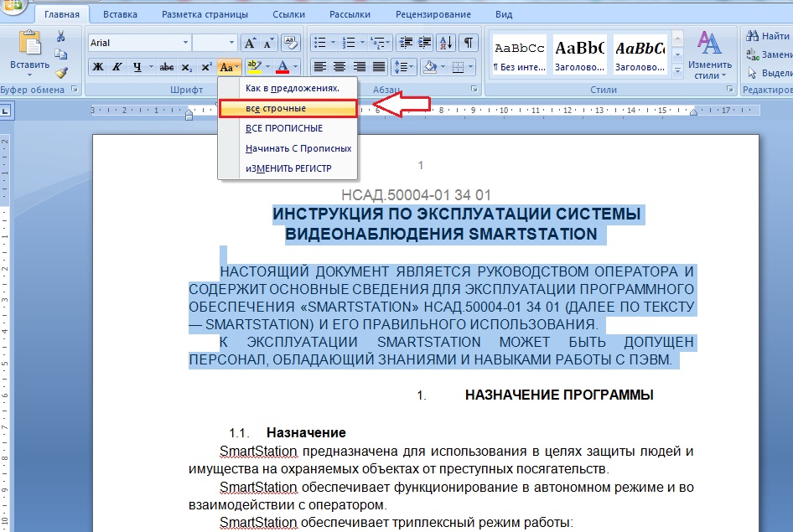Apply the "Без инте..." style
The width and height of the screenshot is (793, 532).
point(520,55)
